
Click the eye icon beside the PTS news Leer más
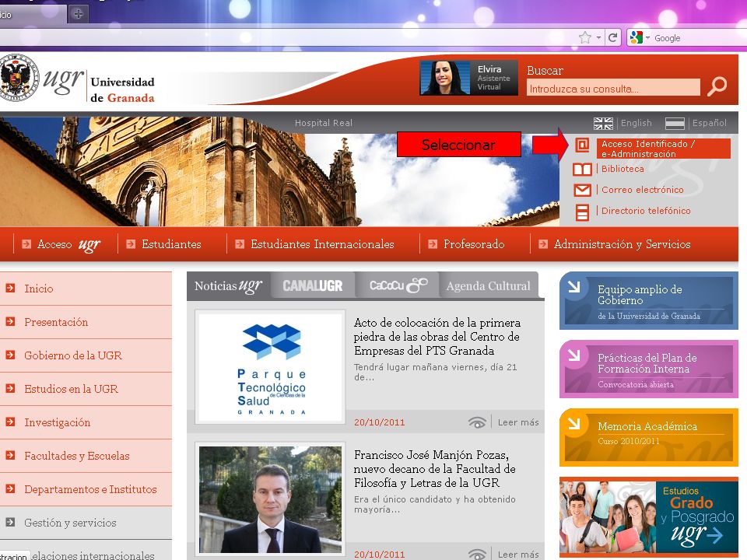click(x=477, y=422)
